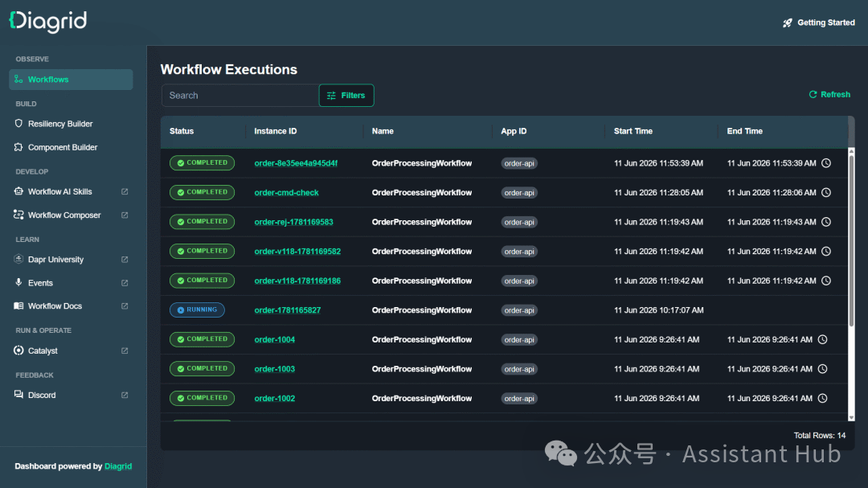Click the RUNNING status badge
The width and height of the screenshot is (868, 488).
pyautogui.click(x=197, y=310)
